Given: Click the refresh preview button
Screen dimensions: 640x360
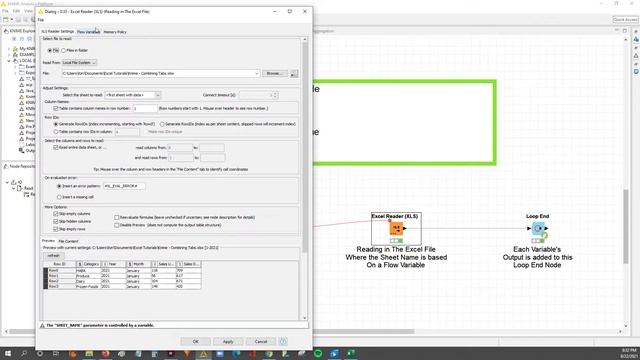Looking at the screenshot, I should click(x=53, y=256).
